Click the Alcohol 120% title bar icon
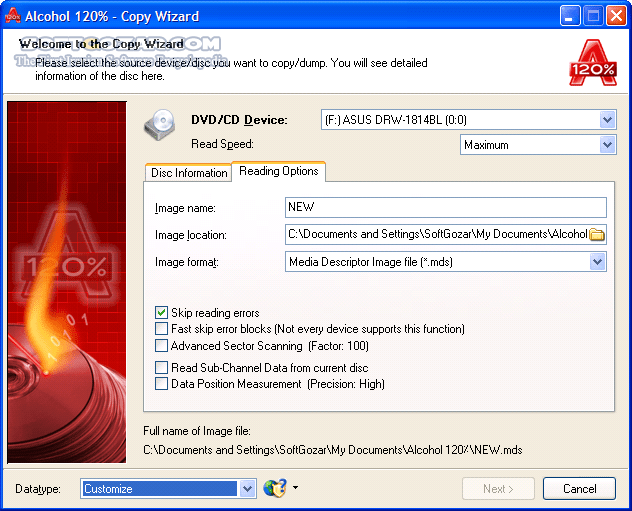632x511 pixels. coord(13,16)
